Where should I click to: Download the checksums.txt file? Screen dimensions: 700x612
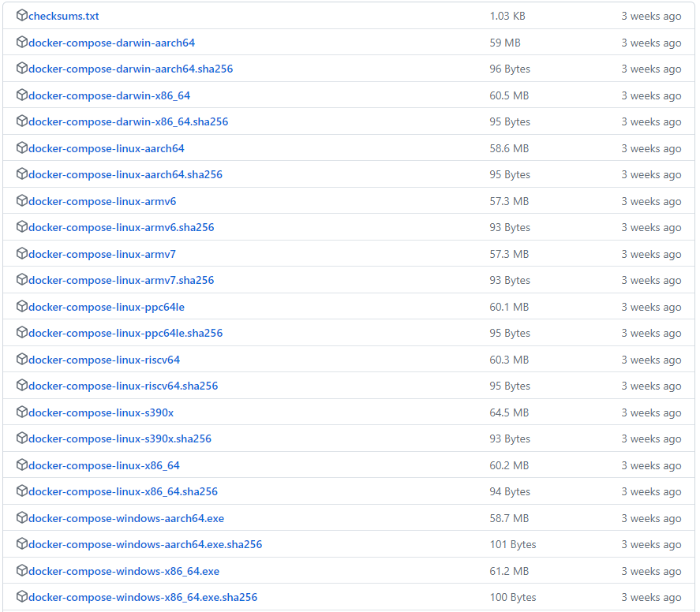pyautogui.click(x=64, y=16)
